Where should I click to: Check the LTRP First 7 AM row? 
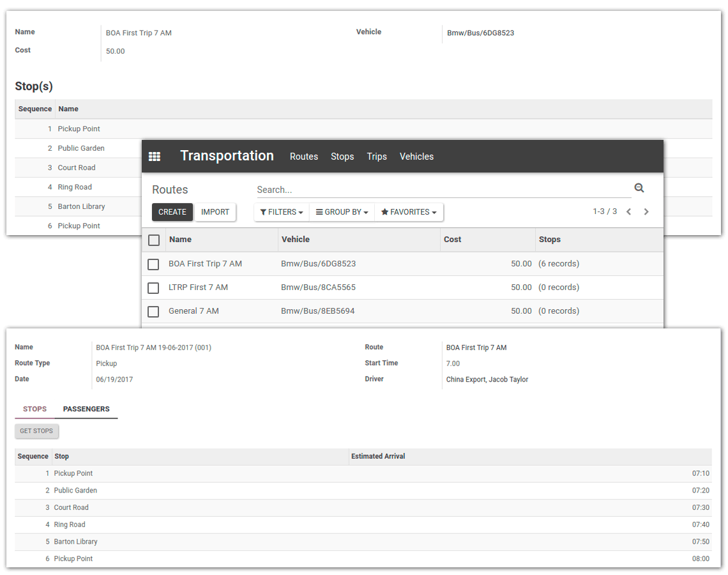[153, 287]
